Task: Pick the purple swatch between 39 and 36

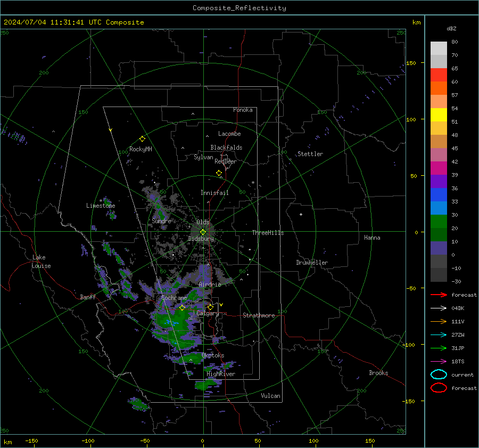Action: point(439,181)
